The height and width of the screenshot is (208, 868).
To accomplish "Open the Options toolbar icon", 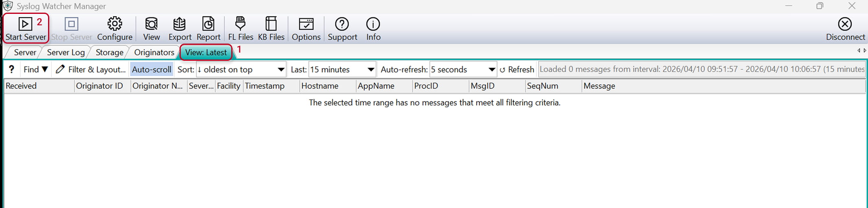I will (x=306, y=24).
